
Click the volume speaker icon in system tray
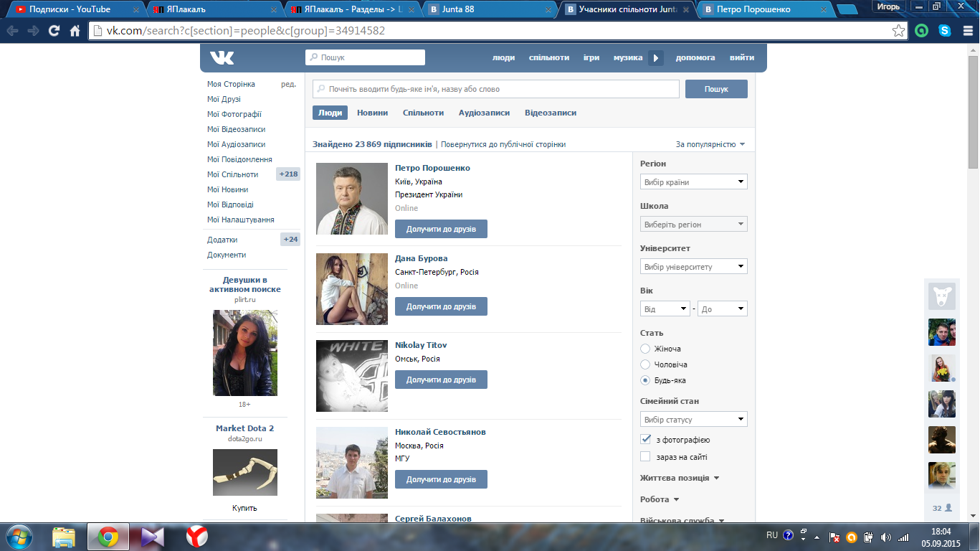click(886, 537)
